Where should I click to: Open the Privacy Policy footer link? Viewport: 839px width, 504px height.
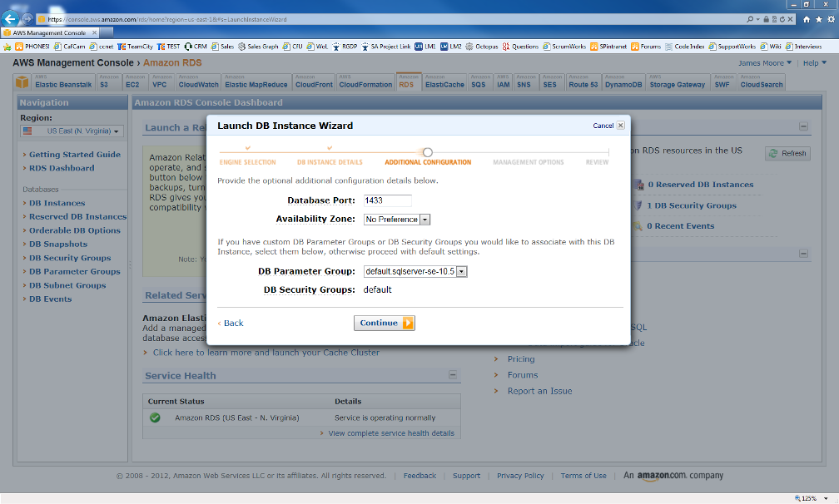(x=520, y=476)
